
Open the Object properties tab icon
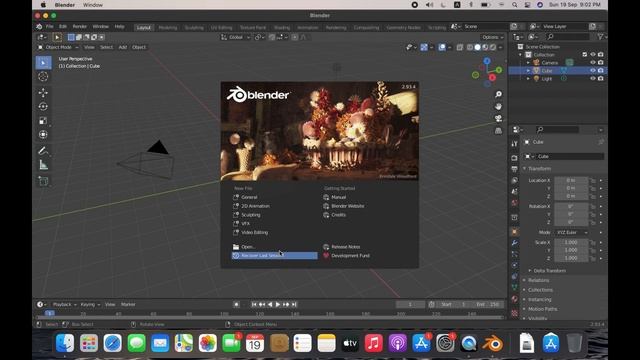pyautogui.click(x=515, y=231)
